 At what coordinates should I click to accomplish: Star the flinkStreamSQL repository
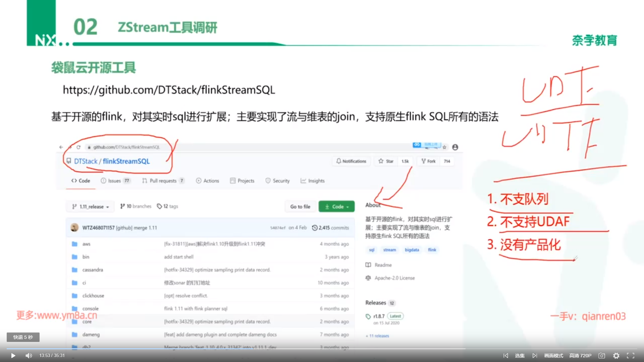(386, 161)
